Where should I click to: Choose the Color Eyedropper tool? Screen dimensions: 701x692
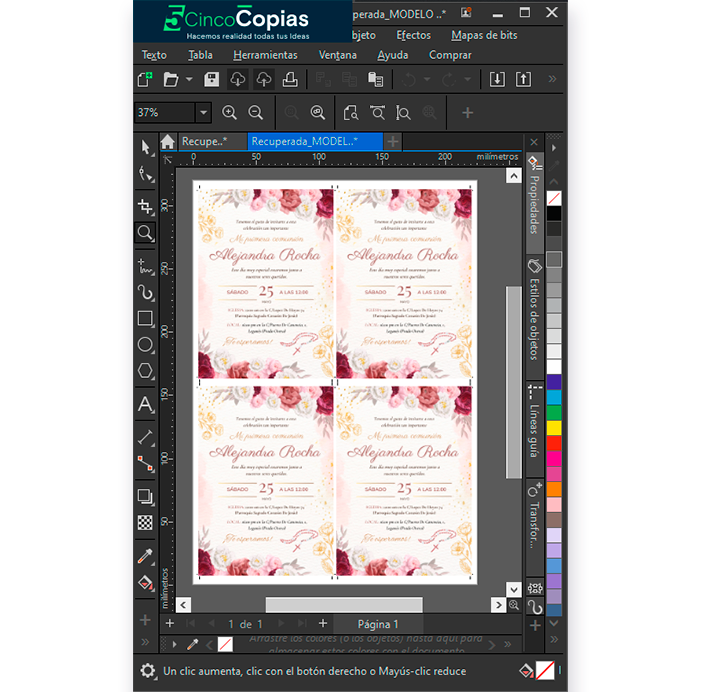coord(146,556)
